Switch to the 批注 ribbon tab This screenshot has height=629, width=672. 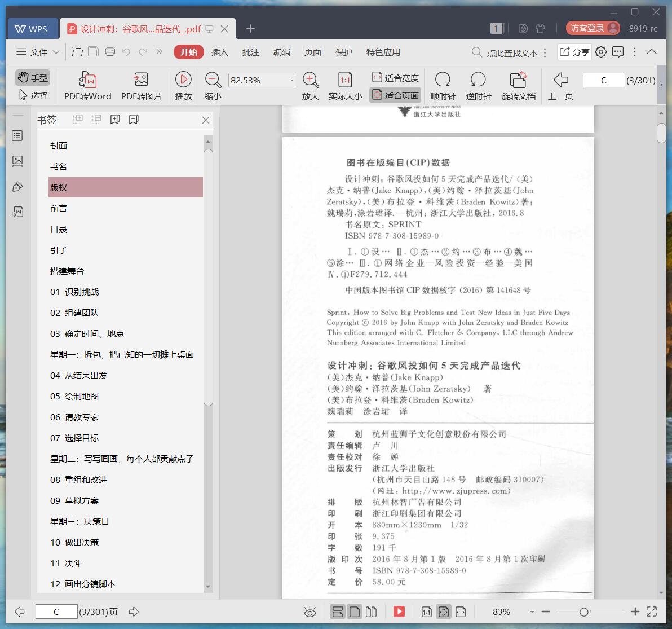coord(251,52)
